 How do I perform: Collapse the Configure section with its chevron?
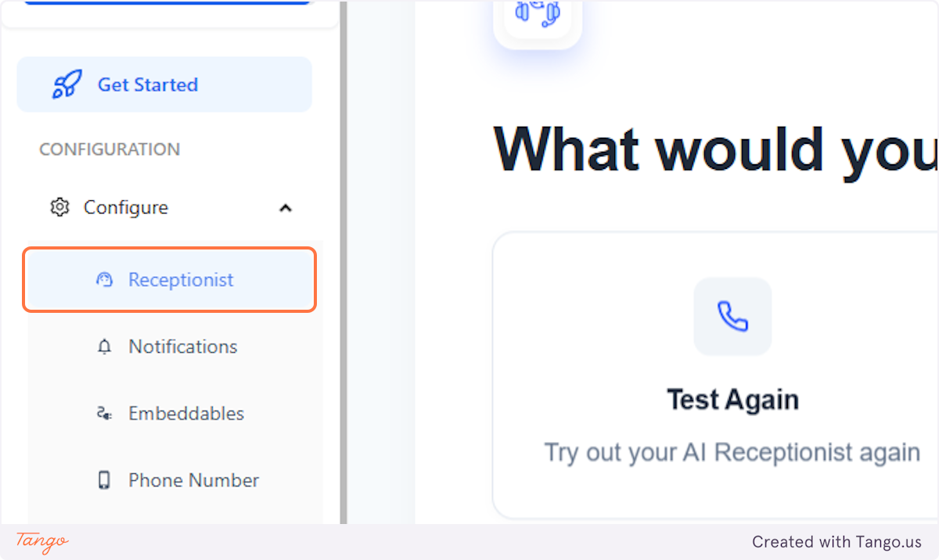coord(285,207)
